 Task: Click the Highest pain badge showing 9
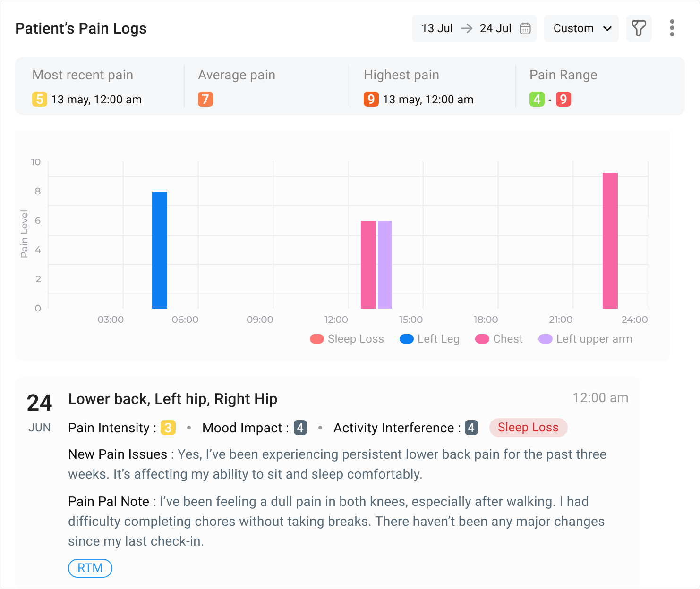(x=371, y=100)
